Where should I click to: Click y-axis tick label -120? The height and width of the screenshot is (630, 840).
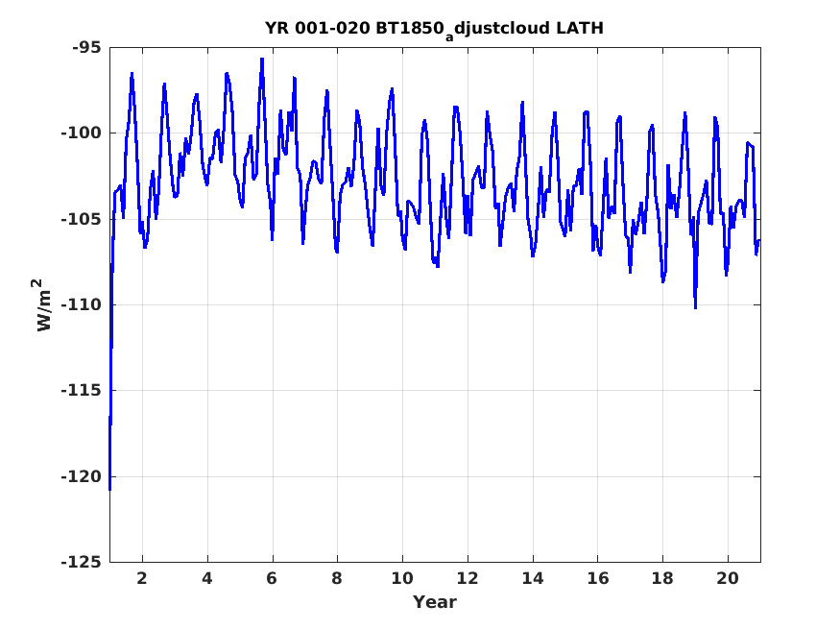tap(81, 476)
